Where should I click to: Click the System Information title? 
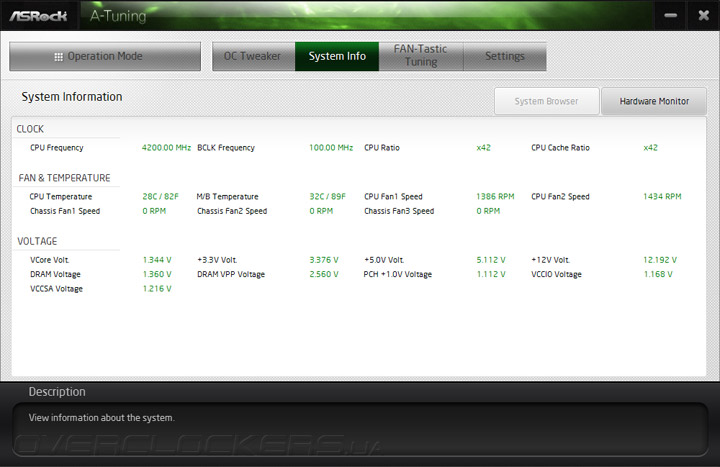click(72, 97)
